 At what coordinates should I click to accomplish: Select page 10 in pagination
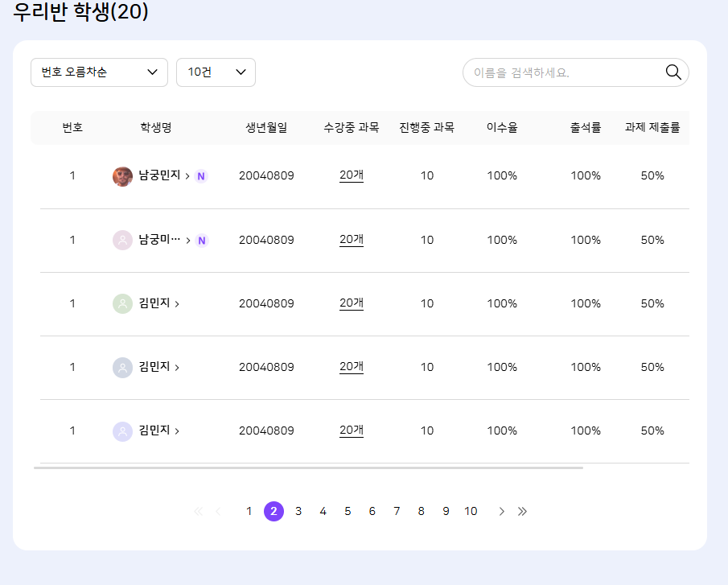471,512
